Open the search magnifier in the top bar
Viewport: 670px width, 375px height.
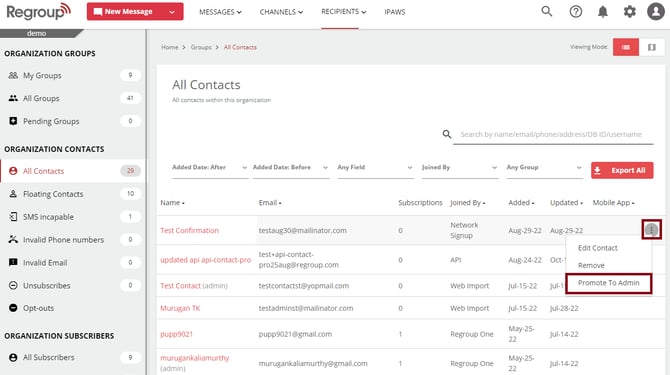[x=547, y=11]
